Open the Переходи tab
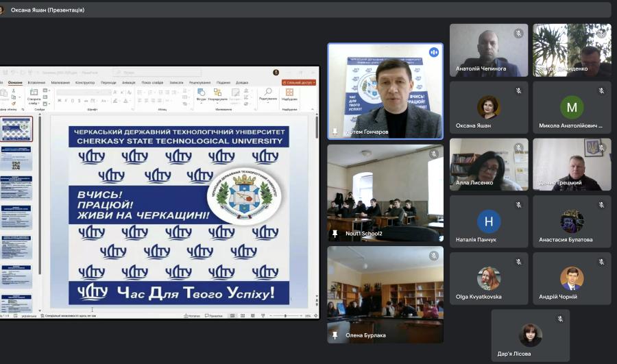The height and width of the screenshot is (364, 617). (108, 83)
